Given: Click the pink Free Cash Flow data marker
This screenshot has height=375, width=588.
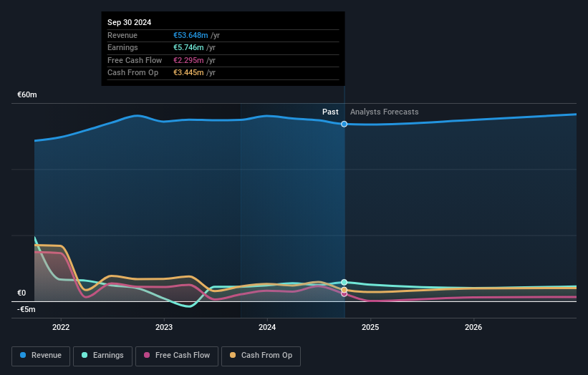Looking at the screenshot, I should [344, 294].
